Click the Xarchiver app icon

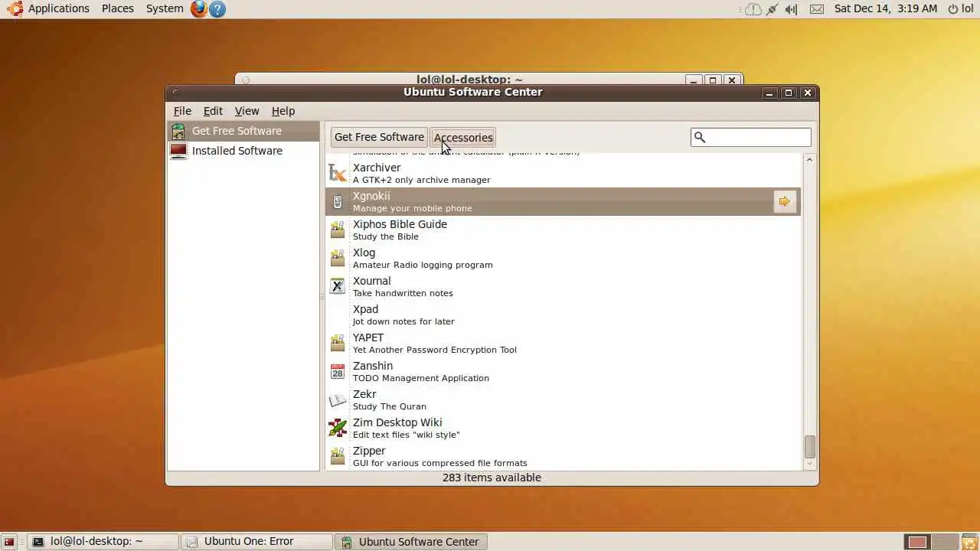(337, 173)
